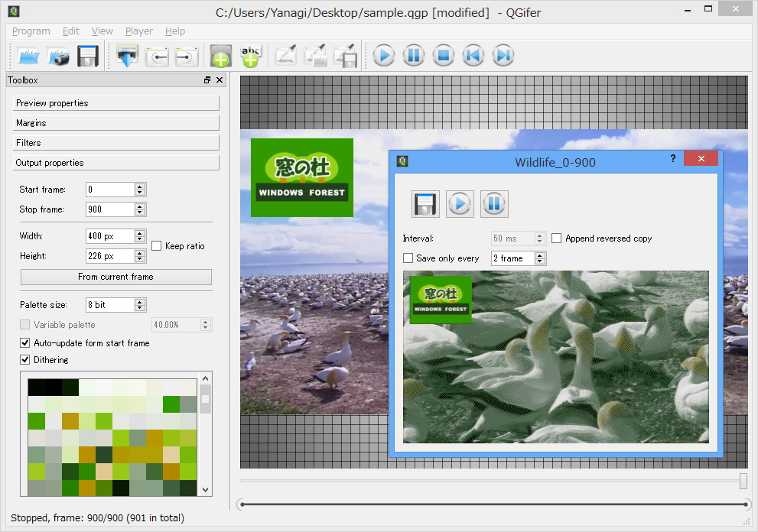758x532 pixels.
Task: Click the extract GIF icon with blue arrow
Action: (x=127, y=57)
